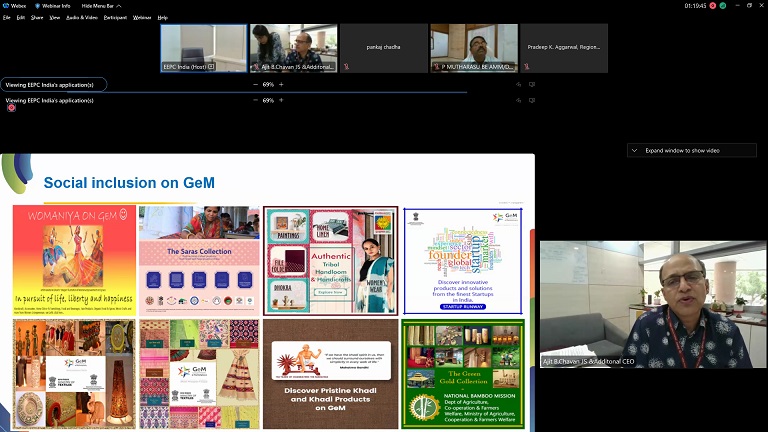Click the Webex app logo icon
Image resolution: width=768 pixels, height=432 pixels.
(6, 5)
